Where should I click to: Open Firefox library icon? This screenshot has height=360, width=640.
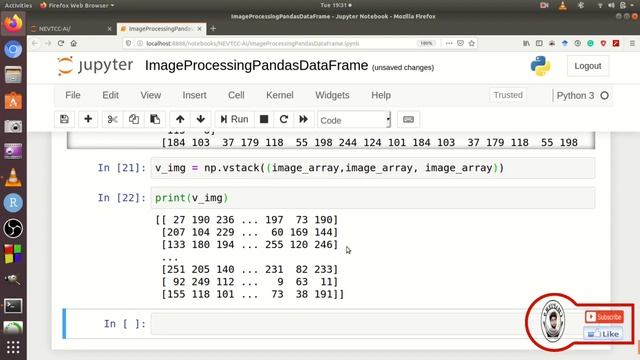[527, 43]
